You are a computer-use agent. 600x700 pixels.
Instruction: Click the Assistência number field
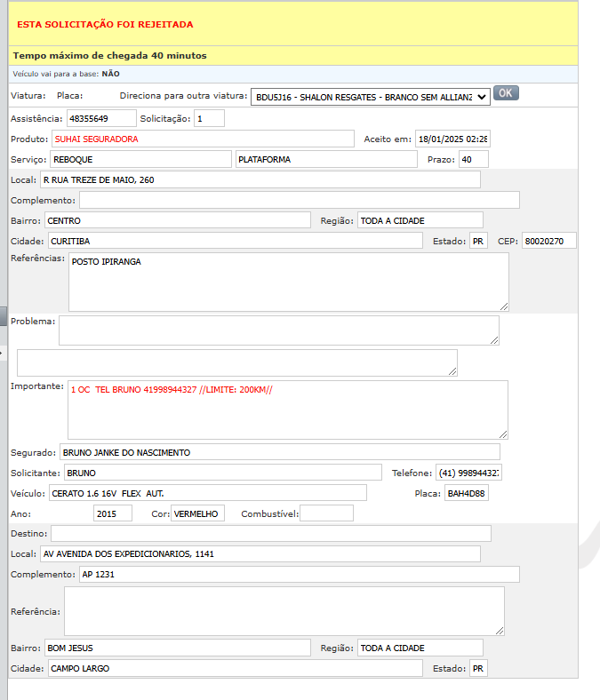coord(101,118)
